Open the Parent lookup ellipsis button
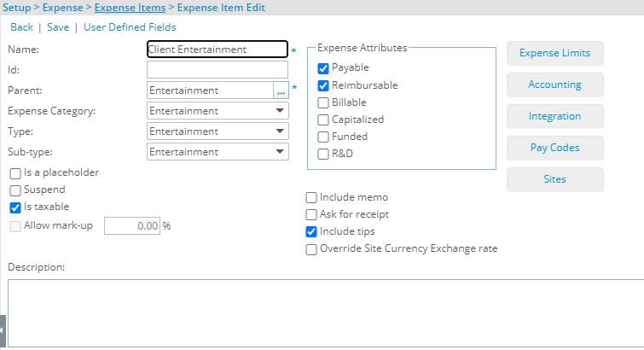Viewport: 644px width, 350px height. [x=281, y=90]
